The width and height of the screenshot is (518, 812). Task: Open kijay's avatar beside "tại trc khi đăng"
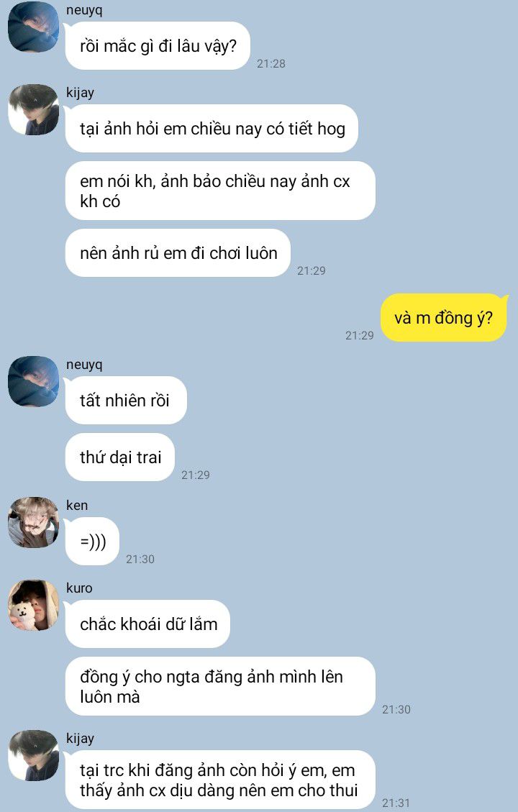tap(33, 756)
